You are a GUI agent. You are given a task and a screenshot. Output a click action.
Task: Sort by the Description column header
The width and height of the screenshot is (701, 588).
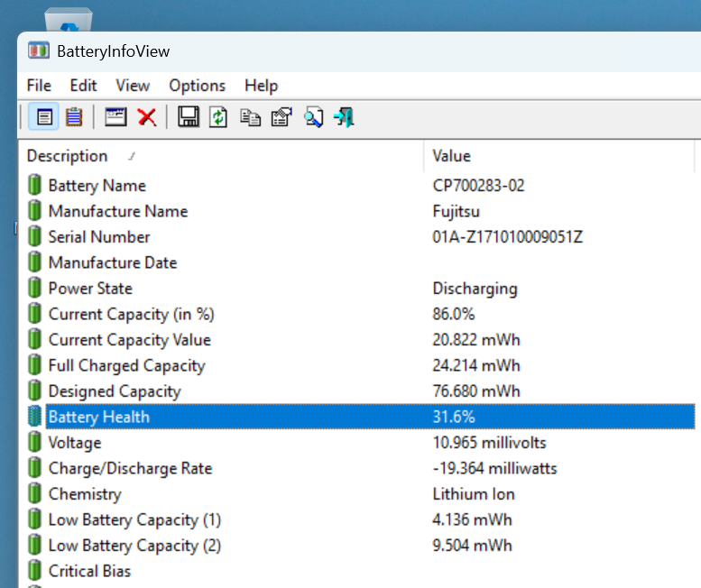click(221, 156)
